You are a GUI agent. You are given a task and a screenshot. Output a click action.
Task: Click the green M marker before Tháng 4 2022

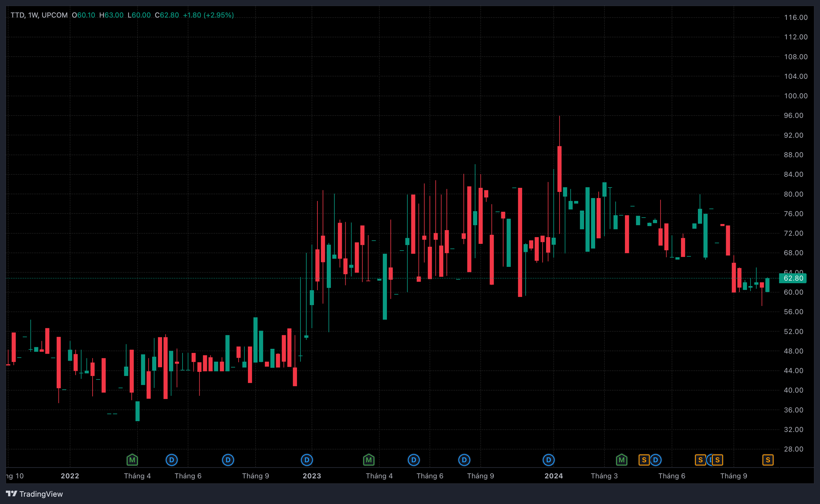[132, 460]
